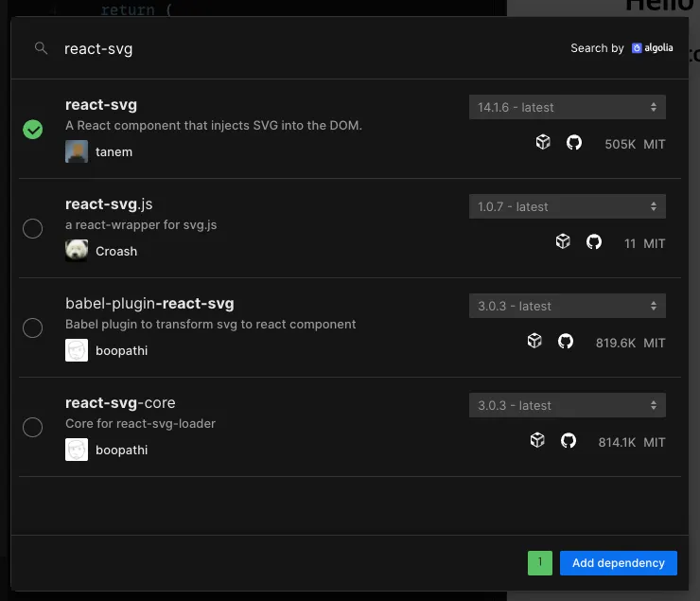
Task: Click MIT license label on react-svg row
Action: (655, 144)
